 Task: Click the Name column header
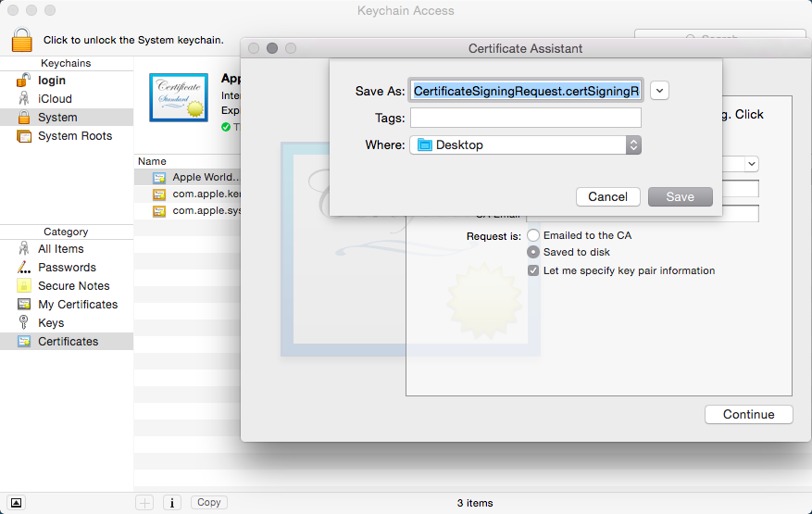pos(152,161)
